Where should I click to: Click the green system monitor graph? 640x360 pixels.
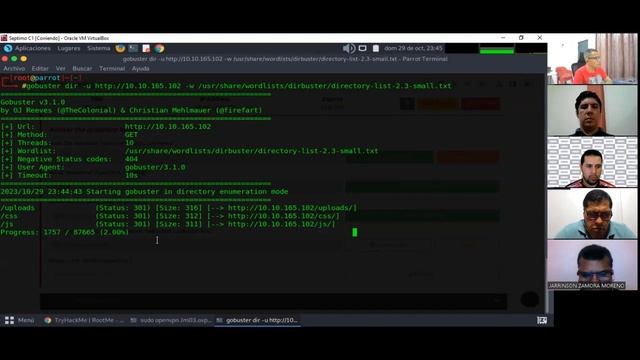click(497, 49)
